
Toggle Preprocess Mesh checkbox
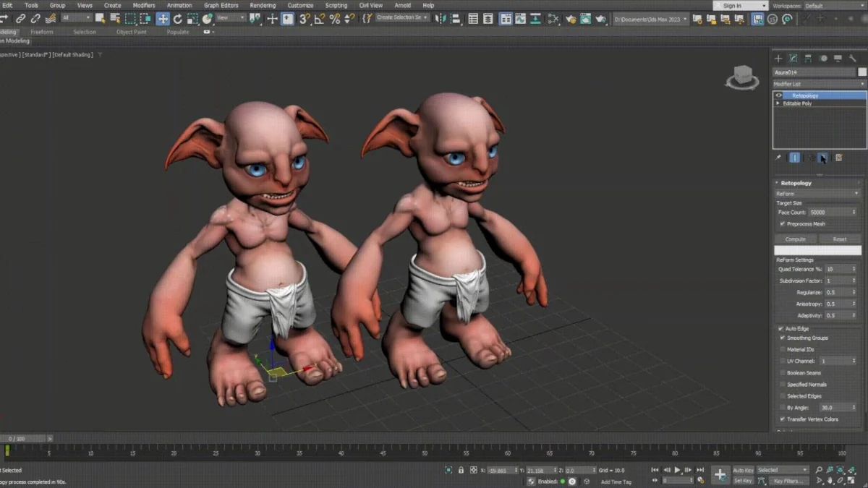[783, 223]
